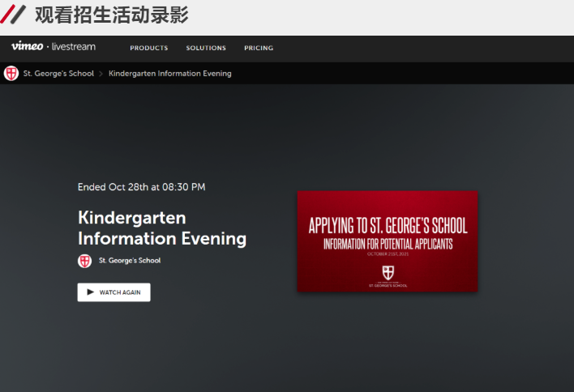The height and width of the screenshot is (392, 574).
Task: Open St. George's School breadcrumb link
Action: click(58, 74)
